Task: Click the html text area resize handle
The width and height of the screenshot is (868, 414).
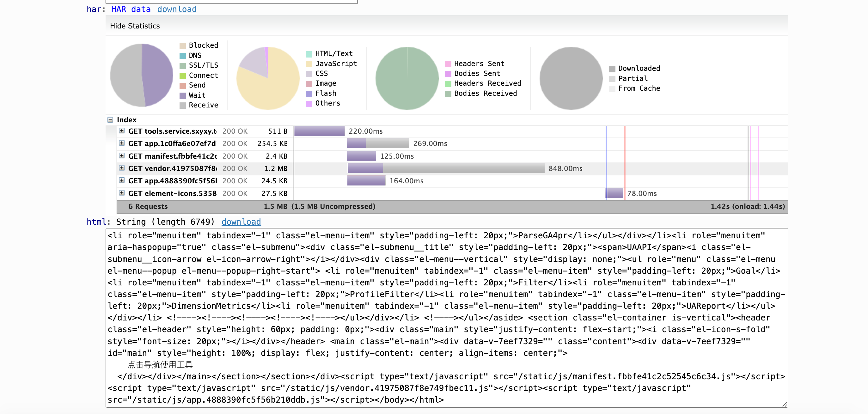Action: point(785,404)
